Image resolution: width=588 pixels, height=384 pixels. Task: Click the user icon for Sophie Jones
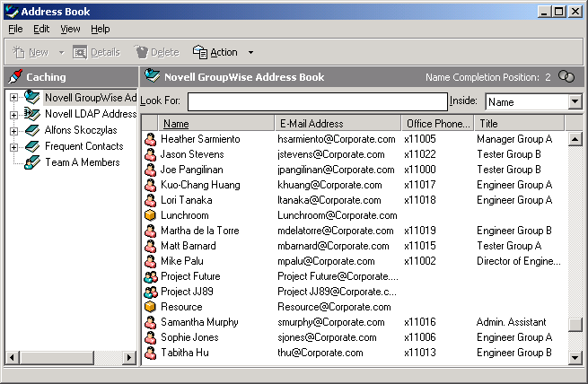click(151, 337)
